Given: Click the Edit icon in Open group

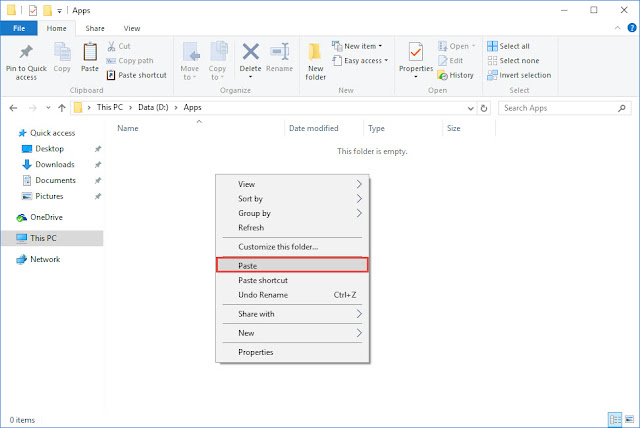Looking at the screenshot, I should (443, 61).
